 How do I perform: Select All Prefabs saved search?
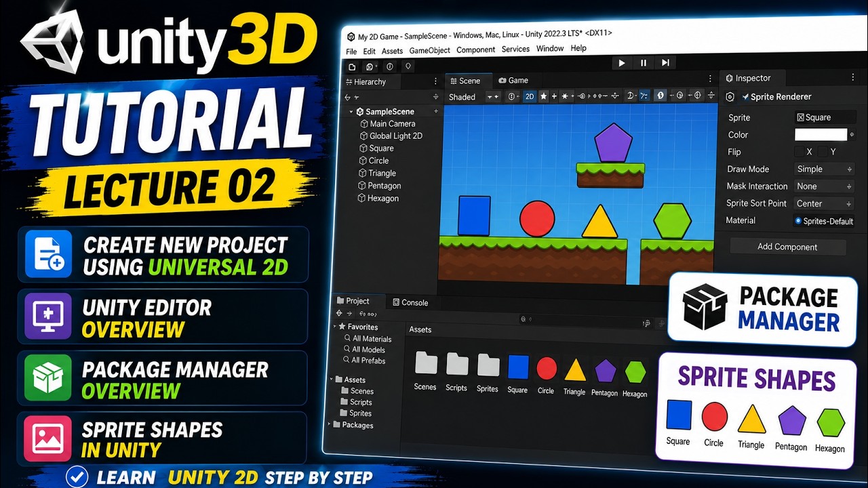tap(364, 361)
